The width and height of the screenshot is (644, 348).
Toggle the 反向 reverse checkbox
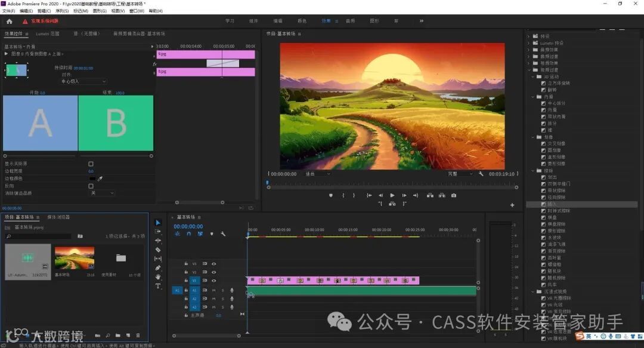(x=91, y=186)
